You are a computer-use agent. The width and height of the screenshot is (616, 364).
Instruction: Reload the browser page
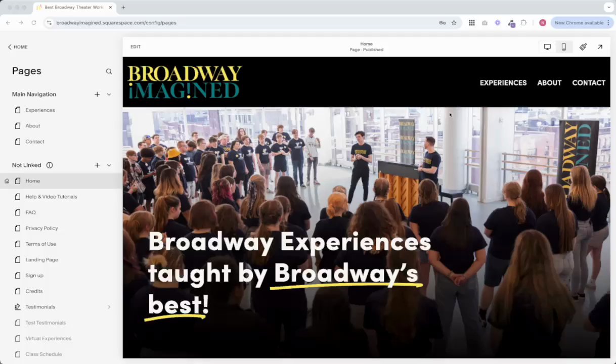coord(33,23)
